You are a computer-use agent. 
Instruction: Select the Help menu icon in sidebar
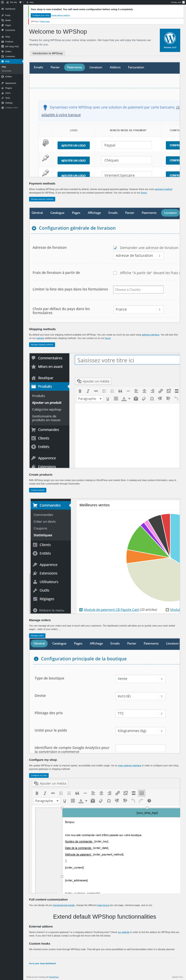(3, 61)
